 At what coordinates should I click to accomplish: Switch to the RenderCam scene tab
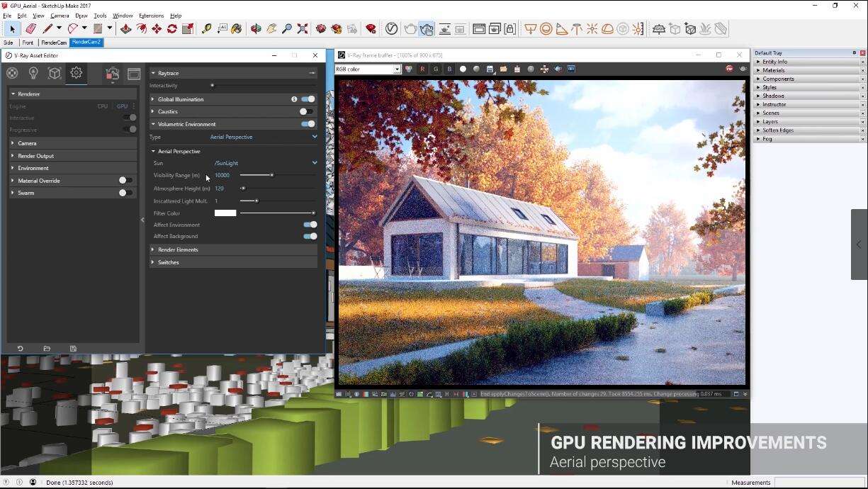pos(54,43)
